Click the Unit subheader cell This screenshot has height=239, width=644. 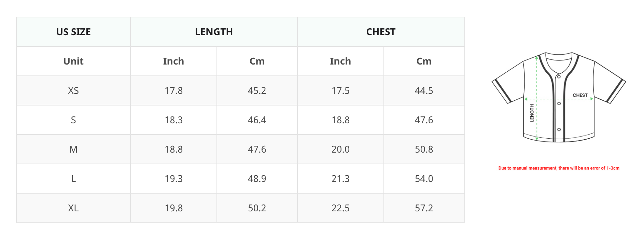73,61
